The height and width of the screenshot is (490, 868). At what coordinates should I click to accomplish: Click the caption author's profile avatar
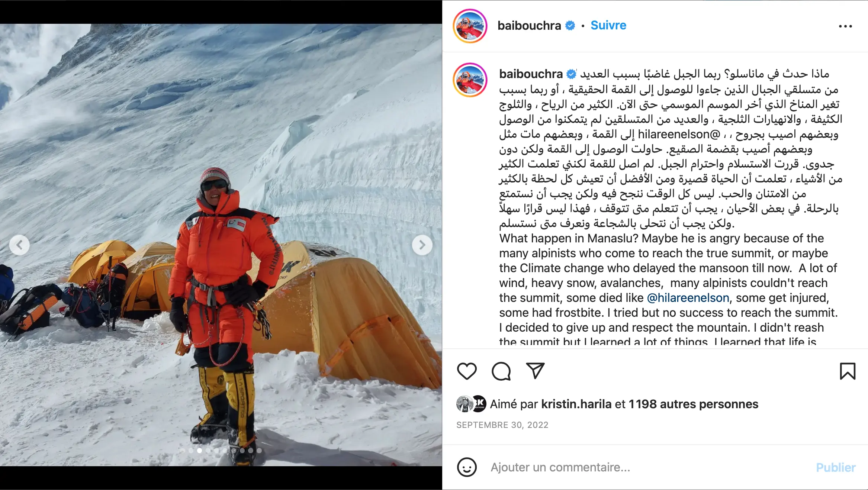pos(470,80)
